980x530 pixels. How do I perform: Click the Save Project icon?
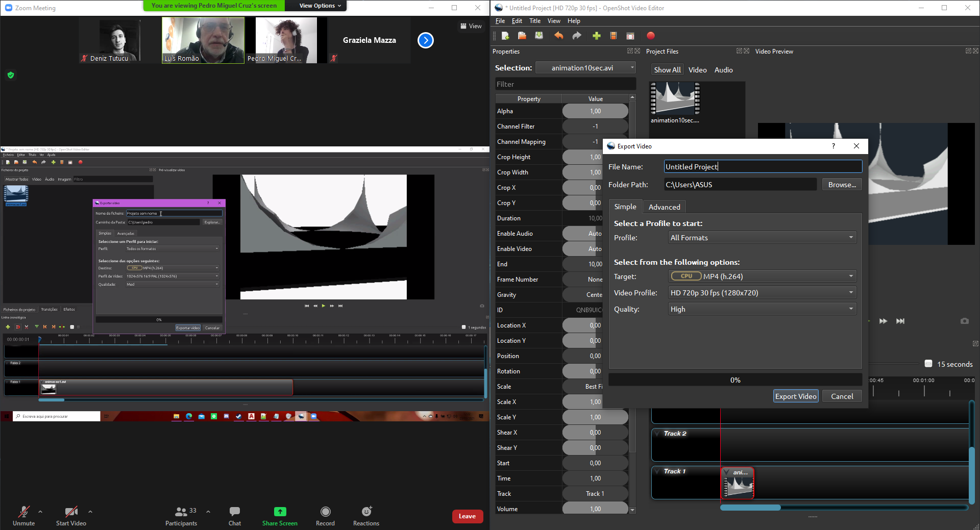pyautogui.click(x=539, y=36)
